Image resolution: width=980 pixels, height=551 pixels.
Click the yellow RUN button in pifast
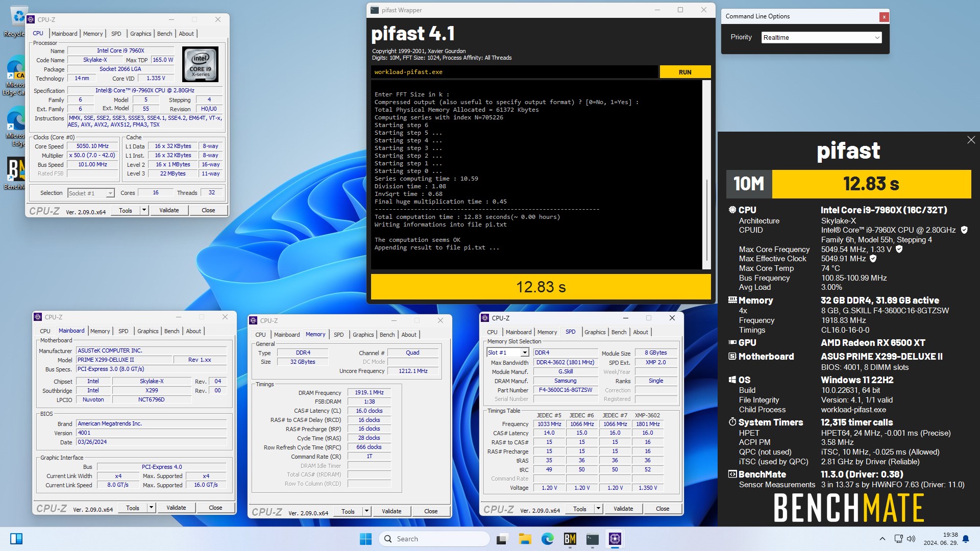[x=685, y=72]
